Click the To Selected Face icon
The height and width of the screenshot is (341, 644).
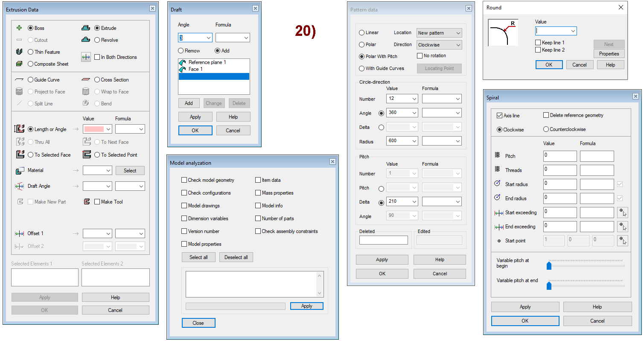pyautogui.click(x=19, y=155)
